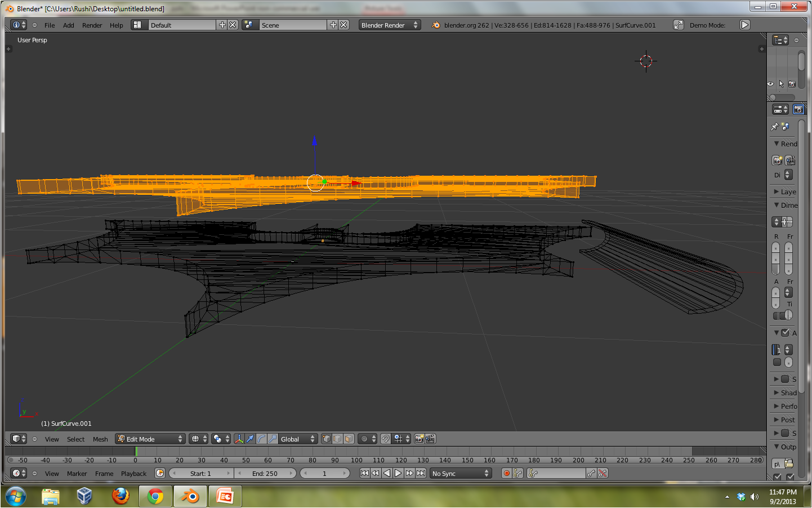Delete the Default screen layout
Image resolution: width=812 pixels, height=508 pixels.
click(x=233, y=25)
